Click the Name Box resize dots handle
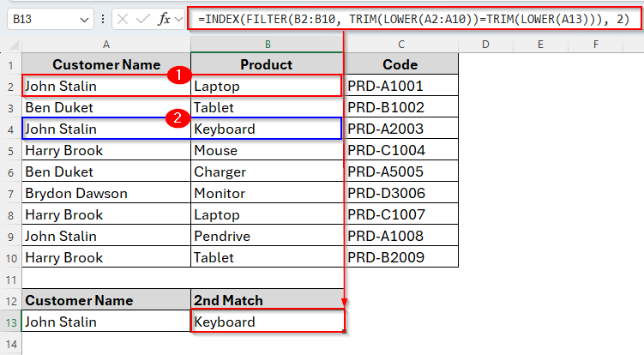644x355 pixels. click(105, 19)
